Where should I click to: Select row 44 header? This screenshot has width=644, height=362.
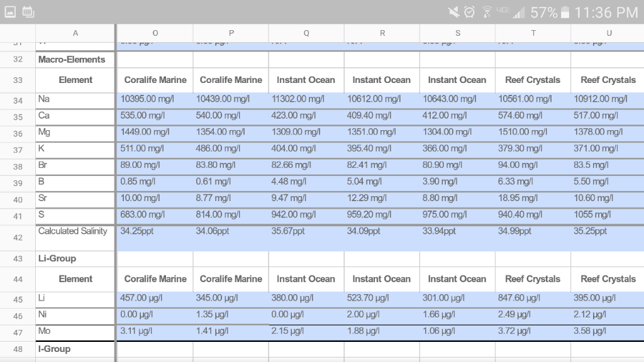click(x=18, y=280)
